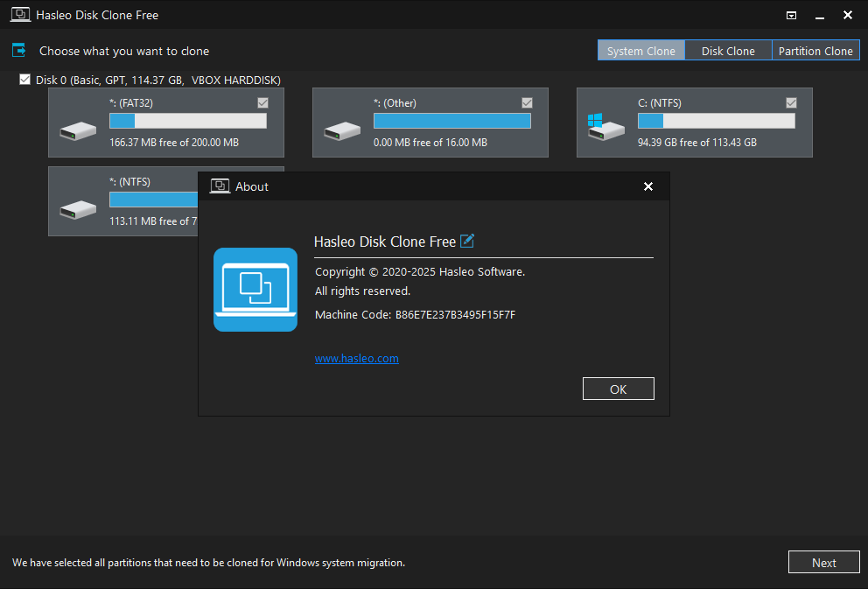Viewport: 868px width, 589px height.
Task: Click '94.39 GB free of 113.43 GB' text
Action: (697, 143)
